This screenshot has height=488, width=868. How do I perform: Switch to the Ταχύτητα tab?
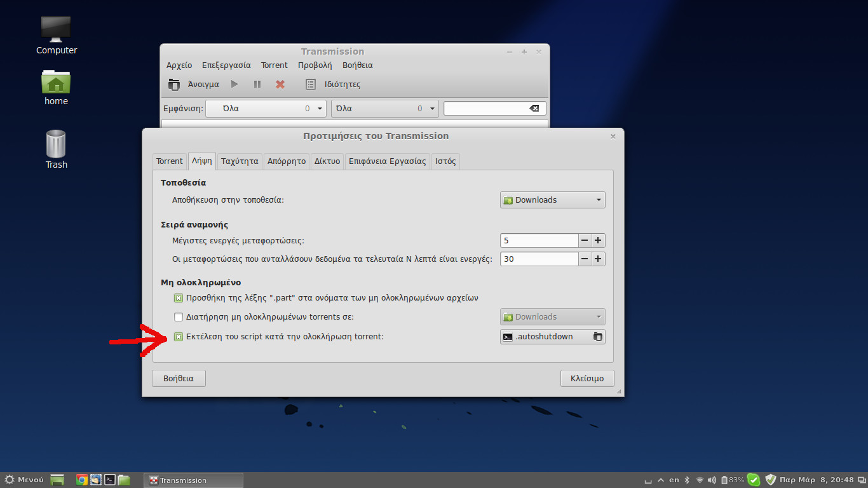(x=240, y=161)
